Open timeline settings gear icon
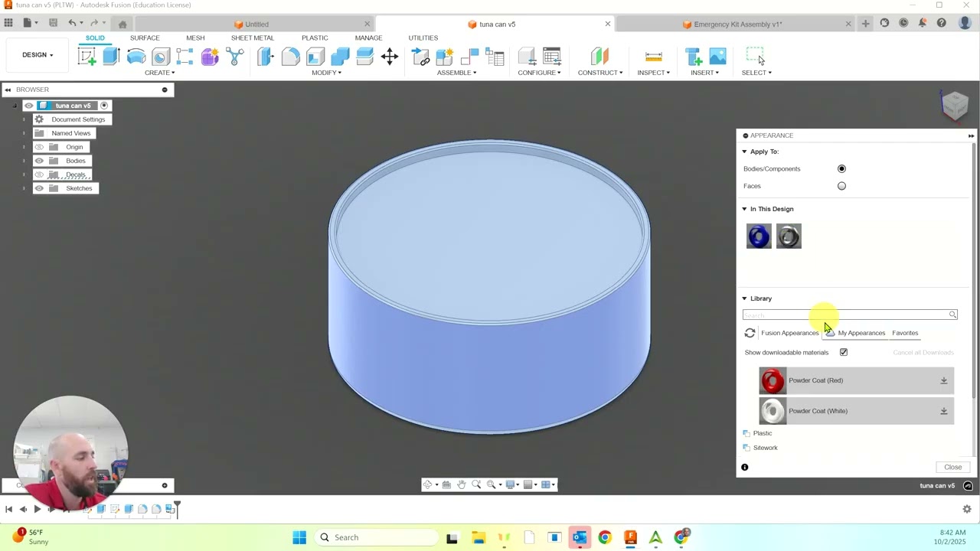Screen dimensions: 980x551 966,509
